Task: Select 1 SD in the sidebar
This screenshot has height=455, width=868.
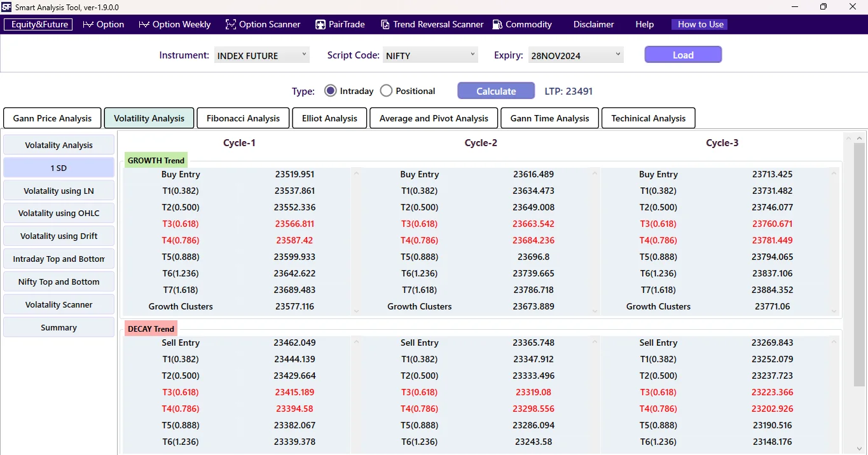Action: pos(59,167)
